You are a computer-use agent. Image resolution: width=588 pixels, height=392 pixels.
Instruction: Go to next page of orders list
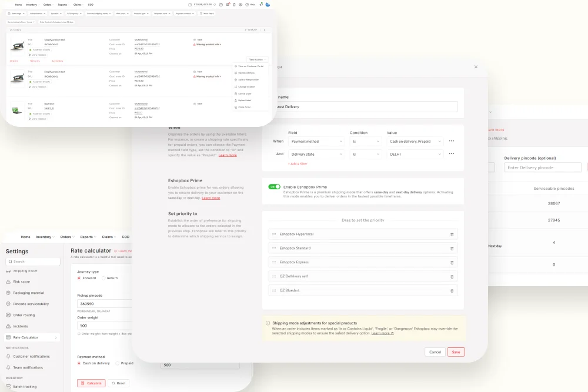coord(265,30)
